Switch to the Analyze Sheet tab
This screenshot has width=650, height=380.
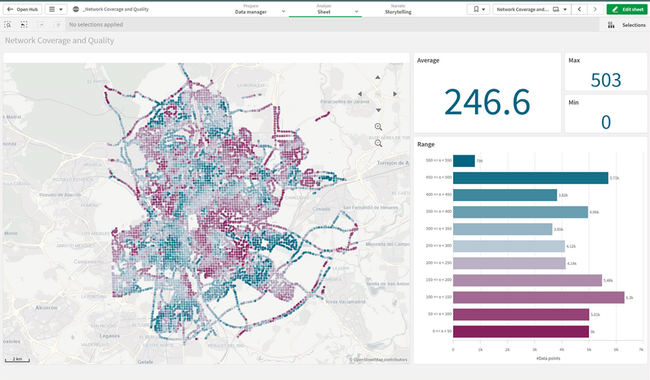pos(325,9)
